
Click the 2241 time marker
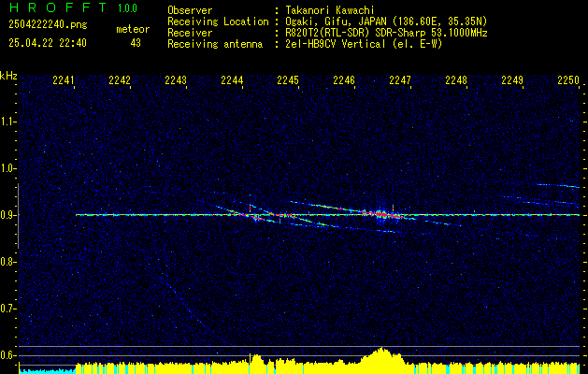(x=64, y=80)
